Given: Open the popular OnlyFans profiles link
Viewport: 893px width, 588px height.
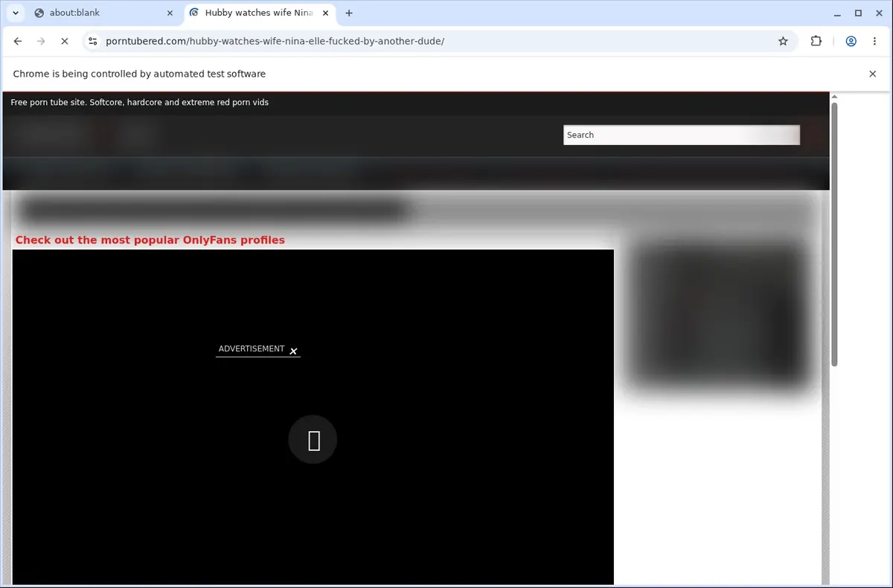Looking at the screenshot, I should pyautogui.click(x=150, y=240).
